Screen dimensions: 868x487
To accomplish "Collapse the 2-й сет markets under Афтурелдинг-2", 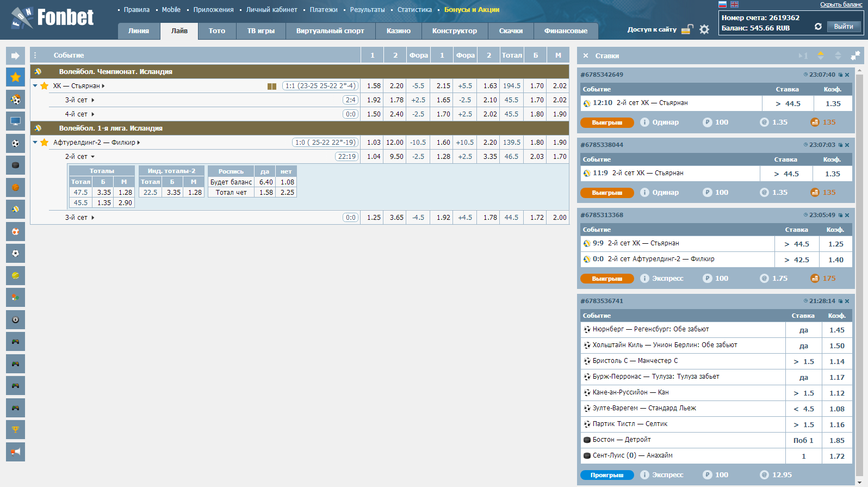I will 93,157.
